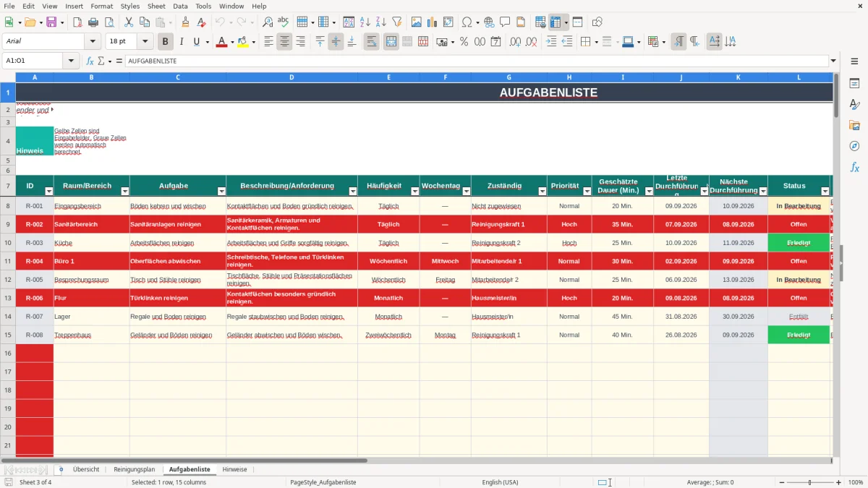
Task: Open the Format menu
Action: coord(101,6)
